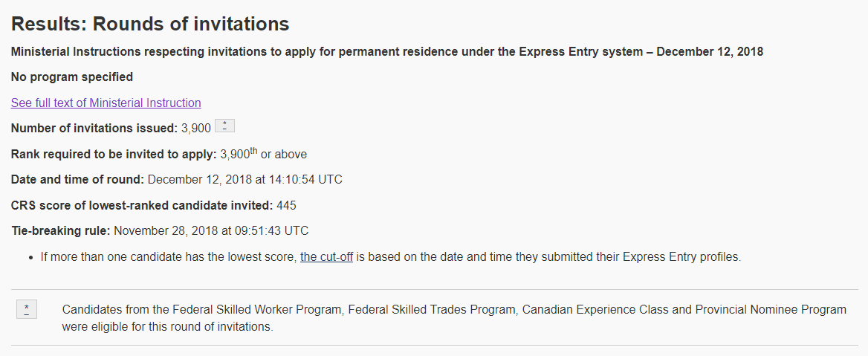
Task: Click the rank value '3,900th or above'
Action: (264, 155)
